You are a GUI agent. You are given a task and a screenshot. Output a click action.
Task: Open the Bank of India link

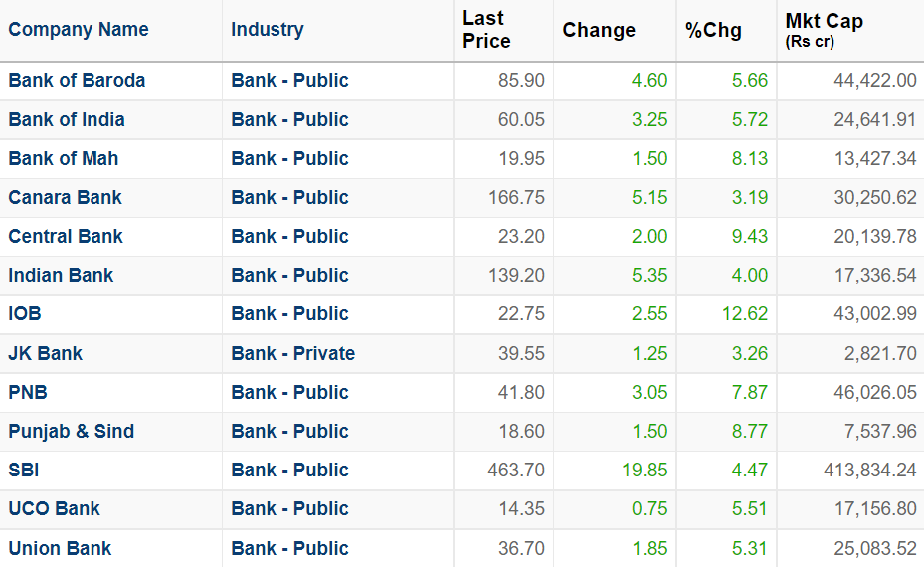(67, 119)
